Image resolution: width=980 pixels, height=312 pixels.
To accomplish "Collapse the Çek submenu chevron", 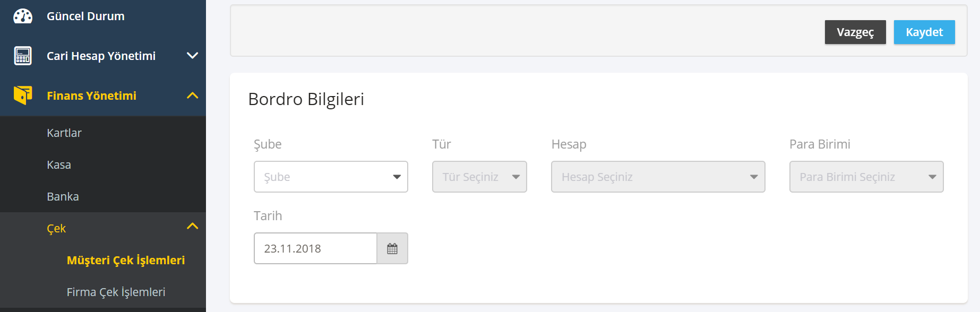I will [193, 227].
